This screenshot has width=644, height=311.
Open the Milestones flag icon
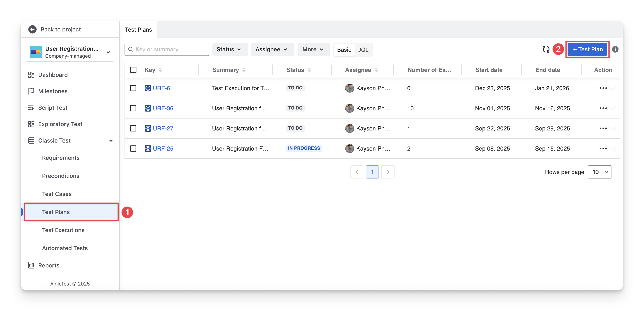[x=31, y=91]
